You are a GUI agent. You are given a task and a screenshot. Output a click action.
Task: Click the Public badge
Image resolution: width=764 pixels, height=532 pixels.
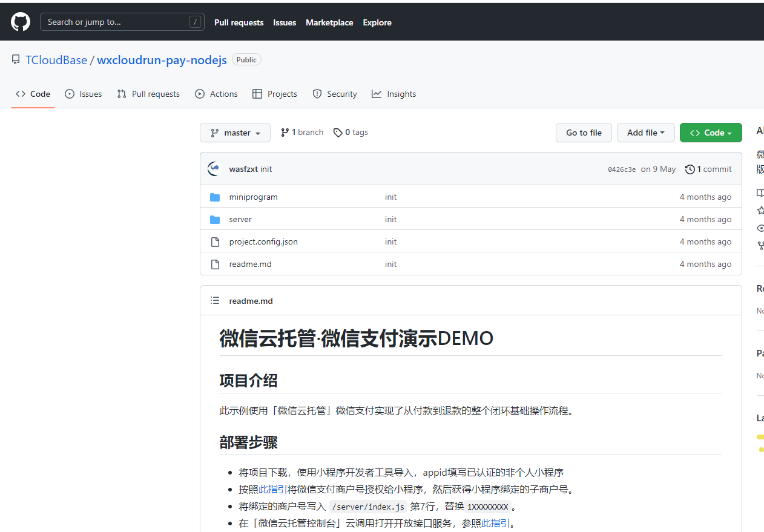(246, 60)
